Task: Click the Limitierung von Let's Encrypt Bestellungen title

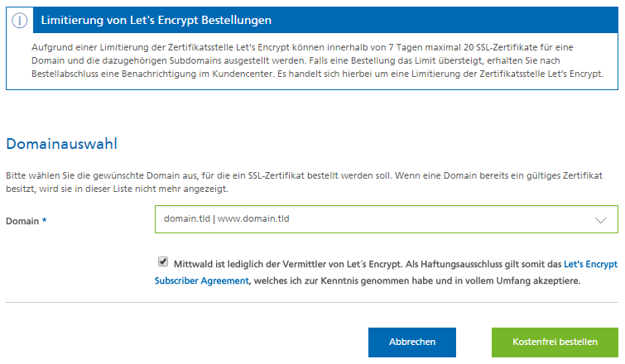Action: (x=156, y=20)
